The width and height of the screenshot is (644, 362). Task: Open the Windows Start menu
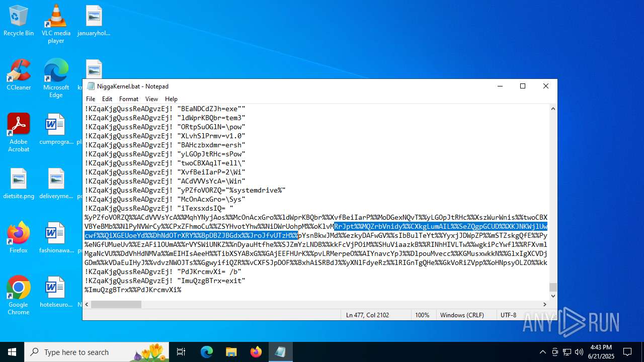click(12, 352)
